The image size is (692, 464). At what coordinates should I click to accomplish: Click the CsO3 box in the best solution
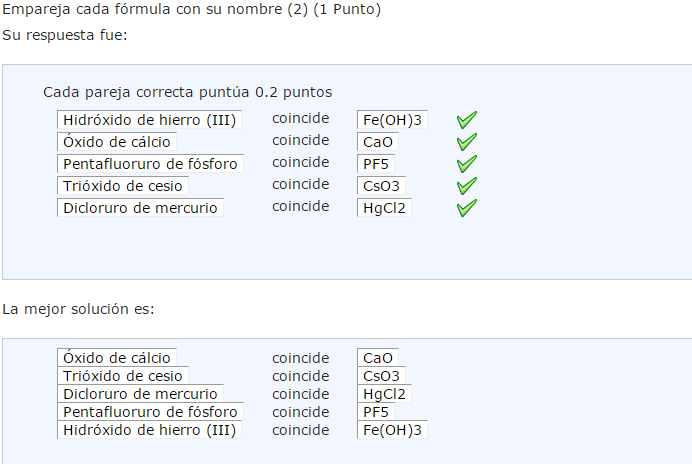381,376
